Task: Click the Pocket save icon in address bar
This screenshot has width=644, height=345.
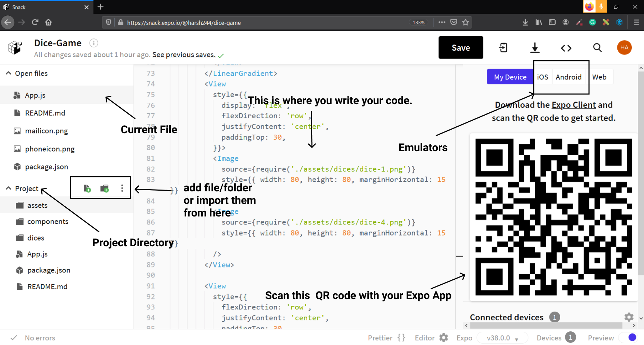Action: (x=454, y=22)
